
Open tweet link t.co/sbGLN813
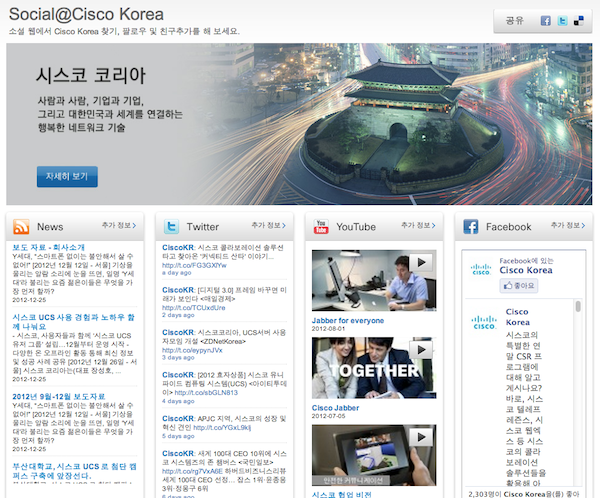[x=206, y=393]
